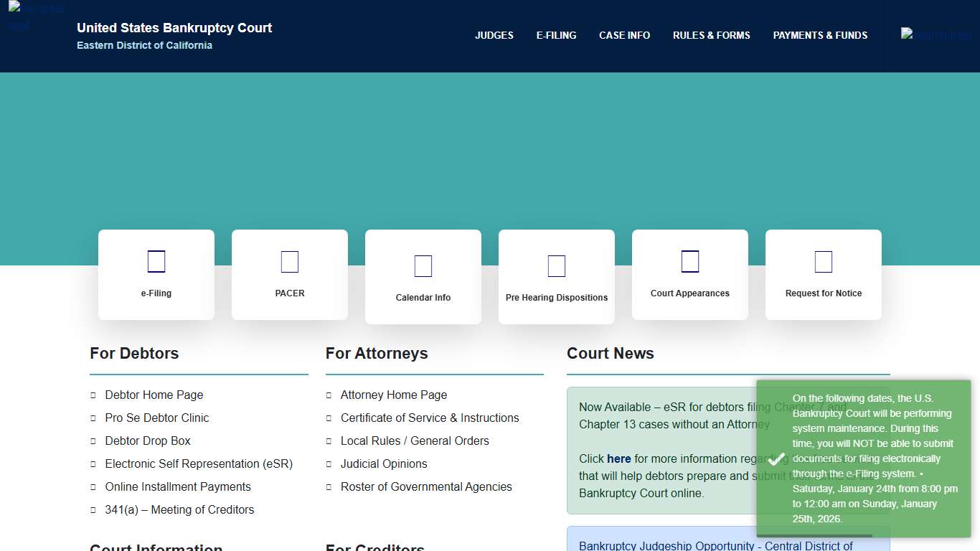The image size is (980, 551).
Task: Open the Attorney Home Page link
Action: [393, 395]
